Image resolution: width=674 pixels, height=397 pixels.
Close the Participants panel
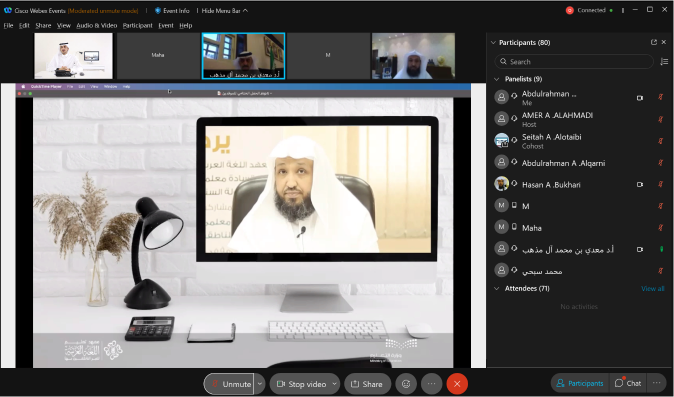(664, 42)
